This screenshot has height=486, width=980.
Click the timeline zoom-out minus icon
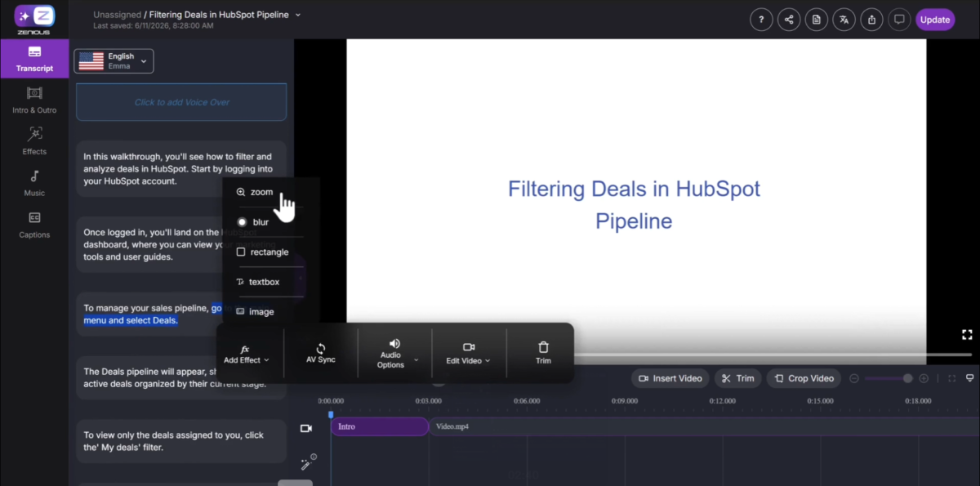[x=854, y=378]
